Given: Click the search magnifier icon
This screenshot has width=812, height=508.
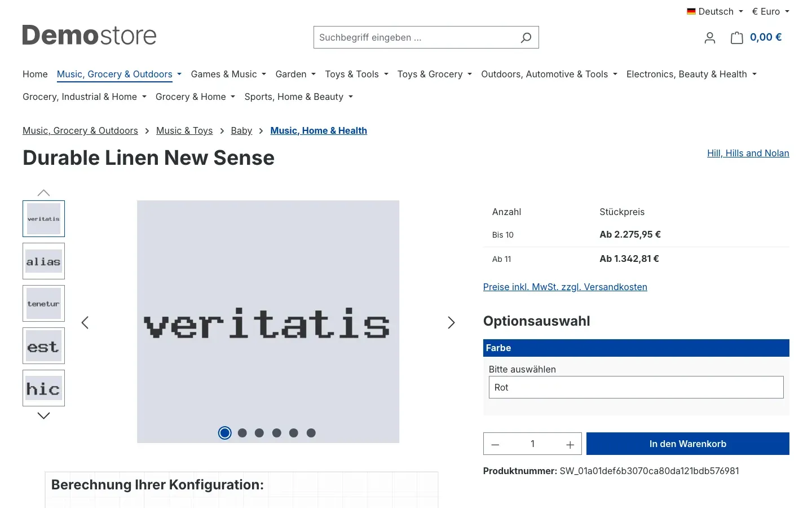Looking at the screenshot, I should pyautogui.click(x=526, y=37).
